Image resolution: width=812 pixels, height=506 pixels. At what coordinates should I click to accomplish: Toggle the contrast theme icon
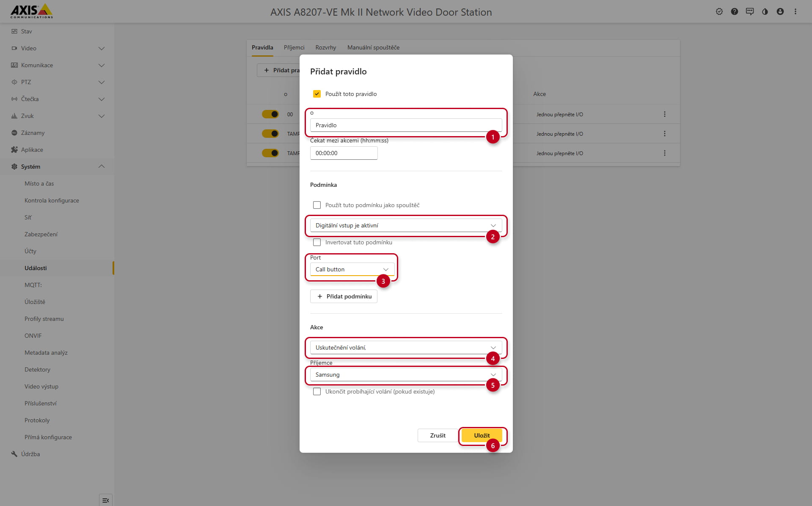coord(765,12)
